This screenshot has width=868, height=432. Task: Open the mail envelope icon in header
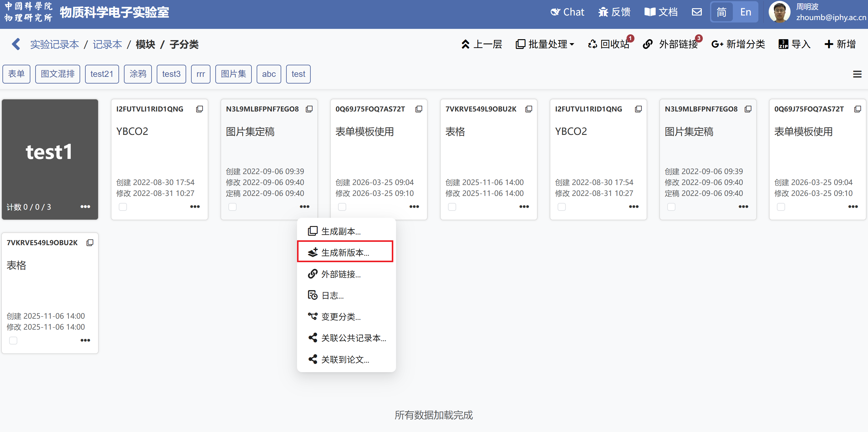696,12
